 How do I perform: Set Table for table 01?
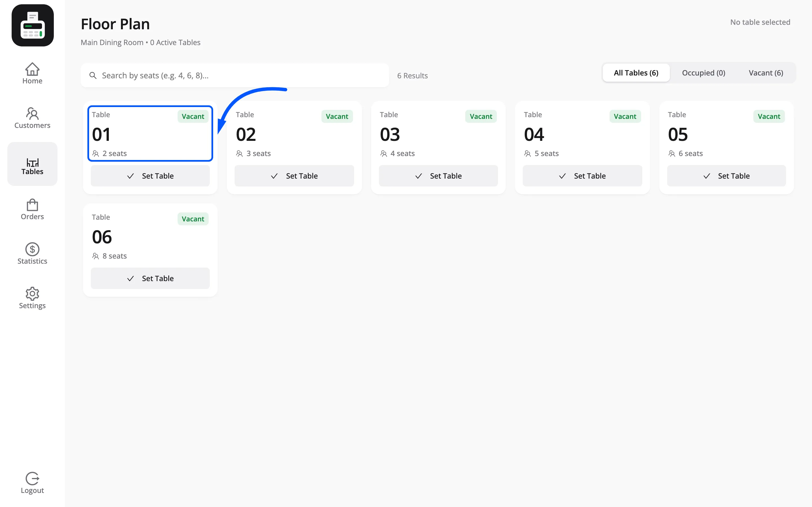click(x=150, y=176)
